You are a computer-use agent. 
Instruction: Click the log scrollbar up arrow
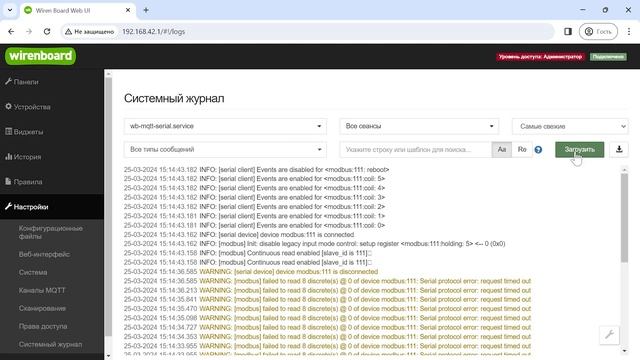coord(624,169)
